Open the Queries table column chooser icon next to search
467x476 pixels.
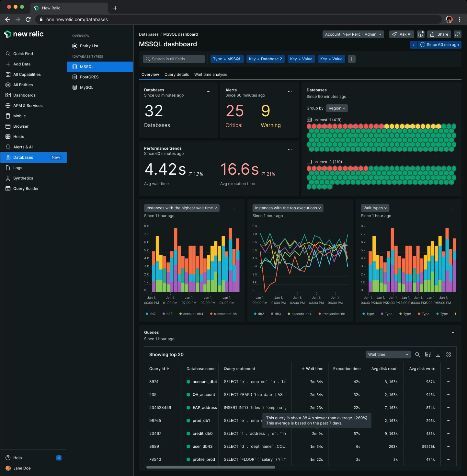pos(428,354)
